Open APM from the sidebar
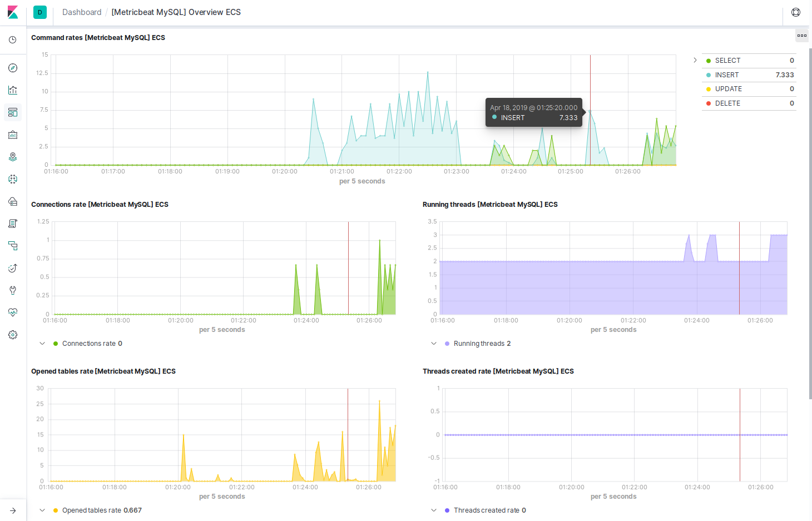 (13, 246)
